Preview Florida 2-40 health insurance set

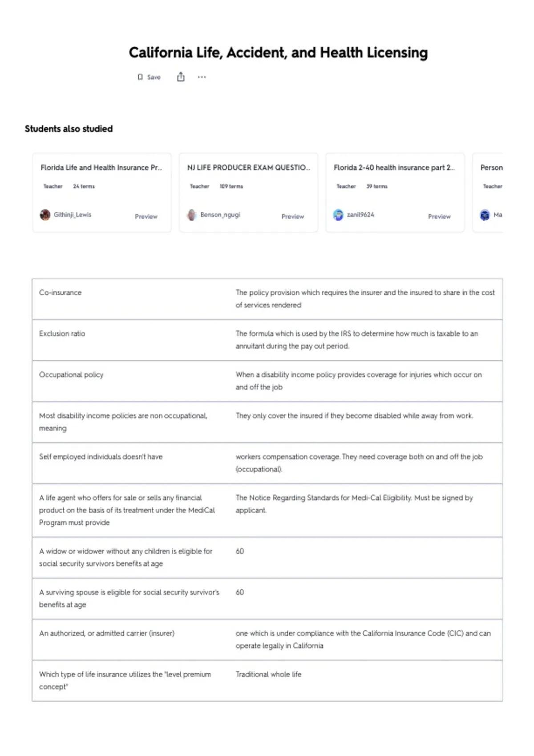pyautogui.click(x=439, y=217)
